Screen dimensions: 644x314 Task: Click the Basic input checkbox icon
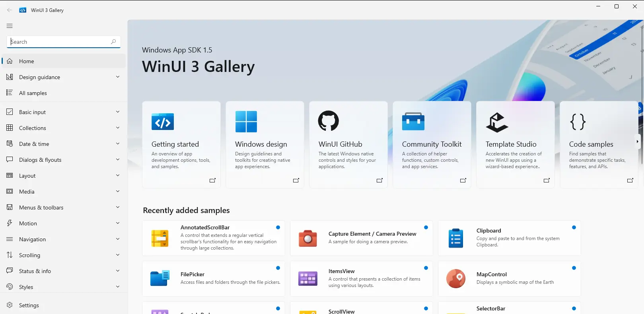click(10, 112)
